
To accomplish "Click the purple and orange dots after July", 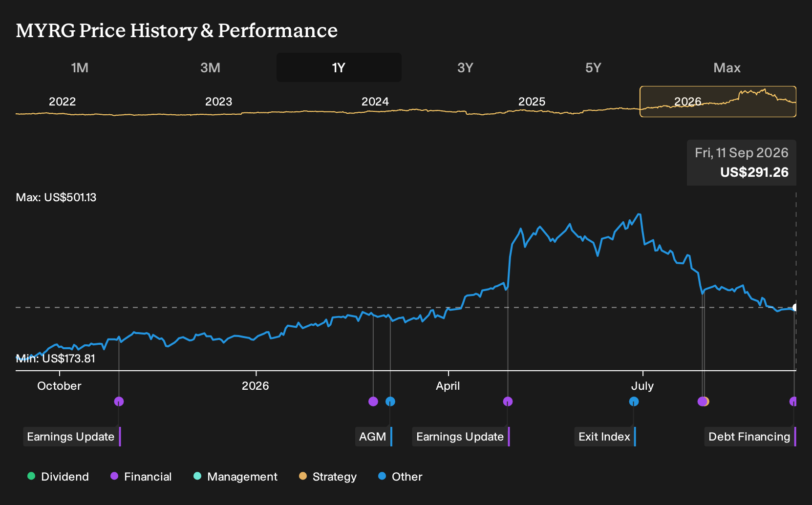I will 703,401.
